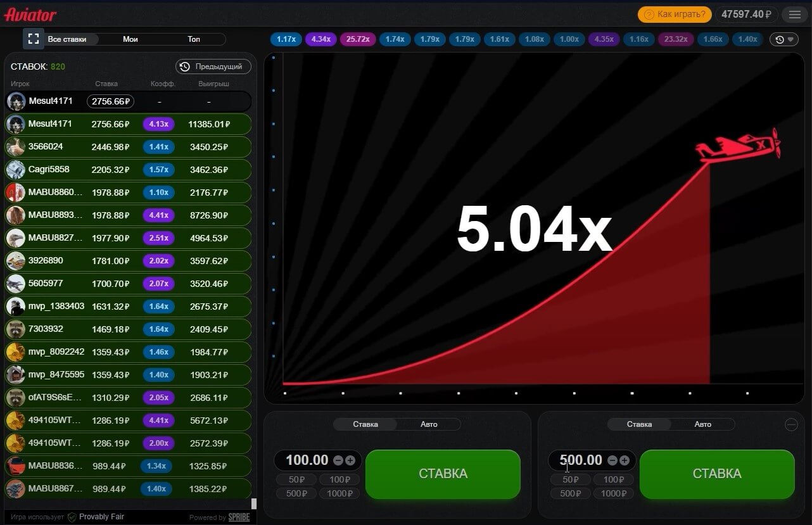
Task: Place bet with first СТАВКА button
Action: pos(443,474)
